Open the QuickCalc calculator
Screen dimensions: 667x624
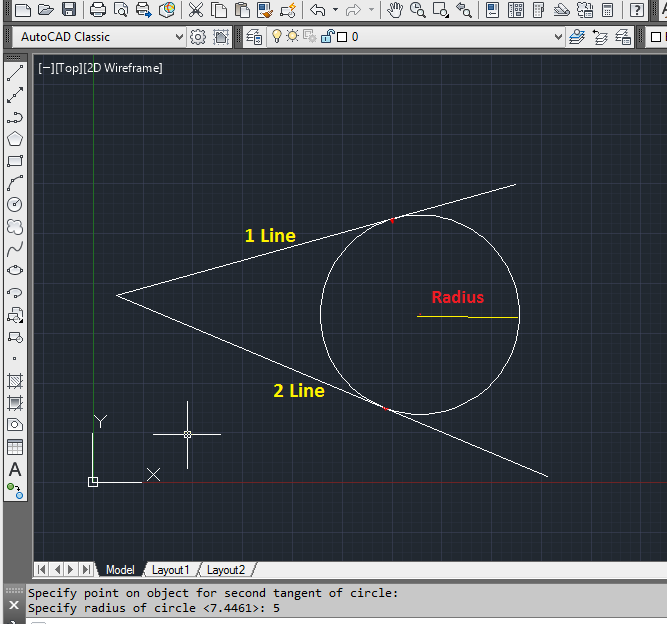tap(607, 9)
